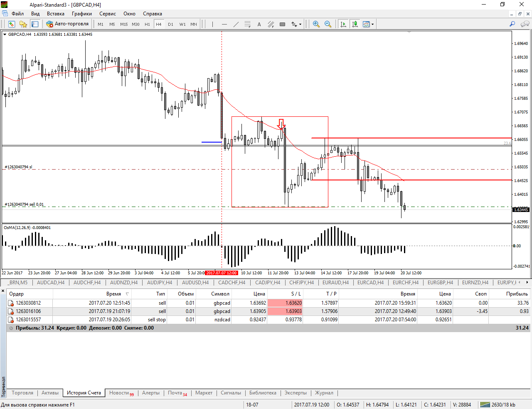
Task: Switch chart to M15 timeframe
Action: [124, 24]
